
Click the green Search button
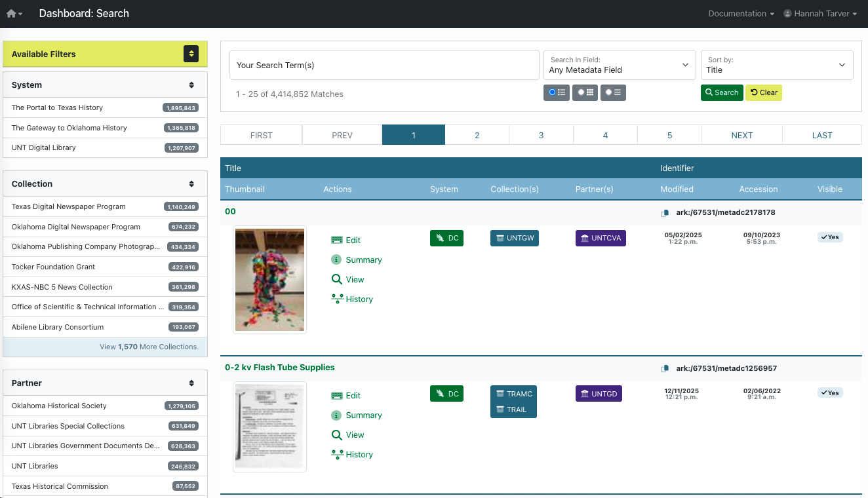[721, 92]
